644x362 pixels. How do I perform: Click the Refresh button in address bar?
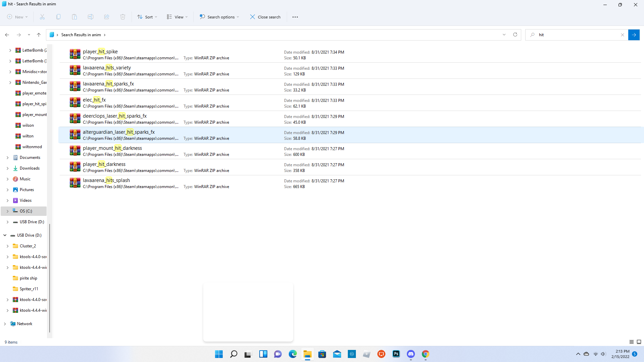click(x=515, y=35)
